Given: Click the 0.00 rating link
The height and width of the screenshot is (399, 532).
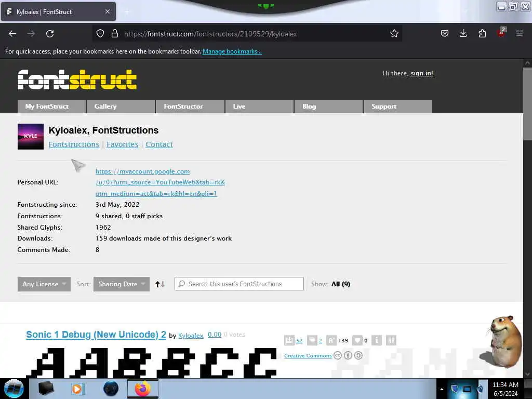Looking at the screenshot, I should (215, 335).
